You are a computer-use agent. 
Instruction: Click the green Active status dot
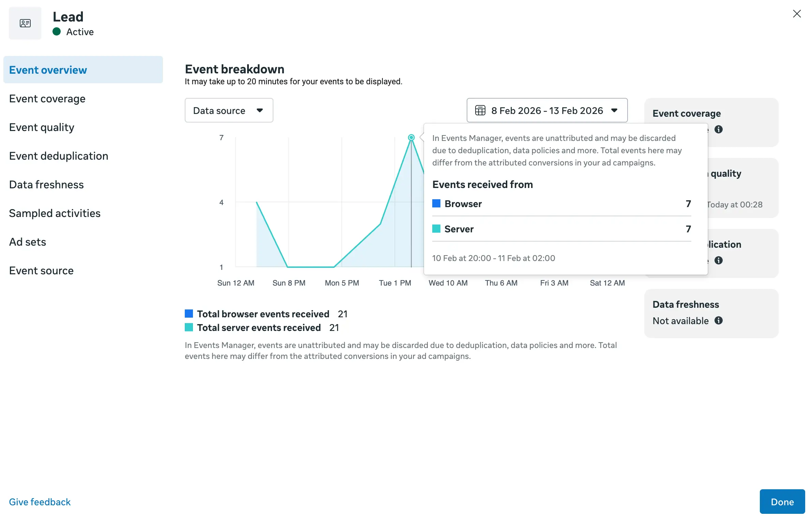pyautogui.click(x=57, y=32)
